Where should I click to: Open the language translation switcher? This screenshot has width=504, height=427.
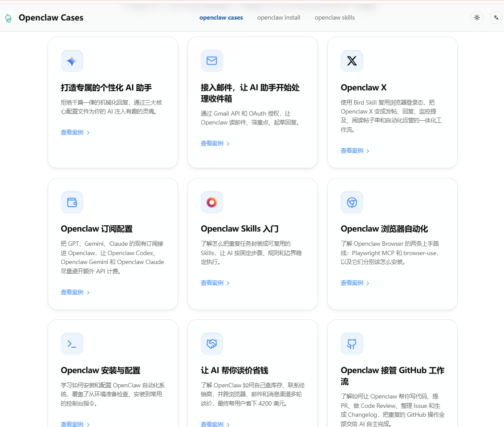(496, 18)
